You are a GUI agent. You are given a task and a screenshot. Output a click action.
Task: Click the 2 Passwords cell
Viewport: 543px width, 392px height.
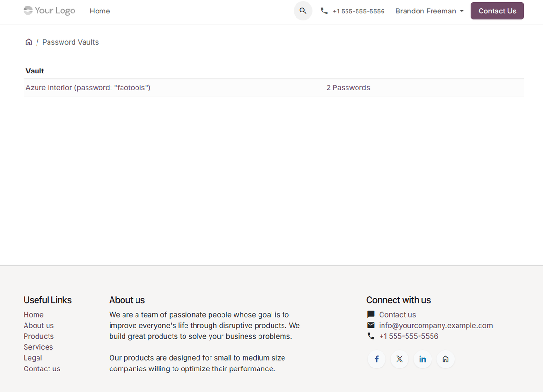(x=348, y=87)
